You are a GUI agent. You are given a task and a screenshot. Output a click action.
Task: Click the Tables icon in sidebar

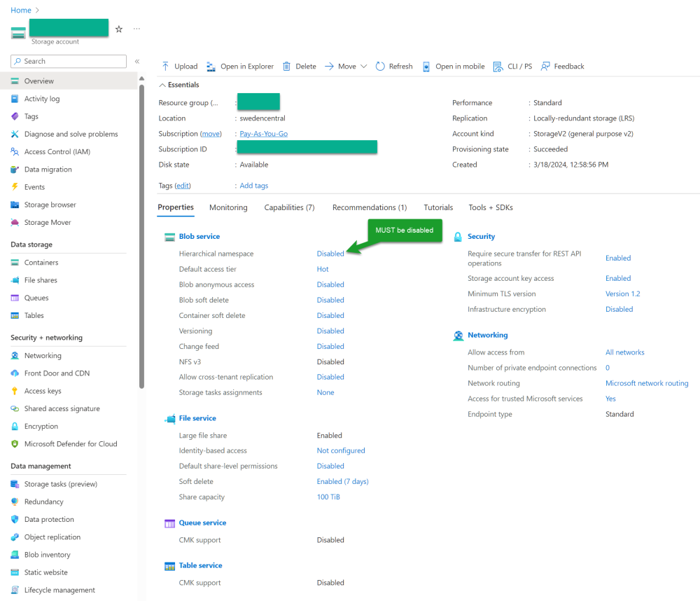tap(15, 315)
